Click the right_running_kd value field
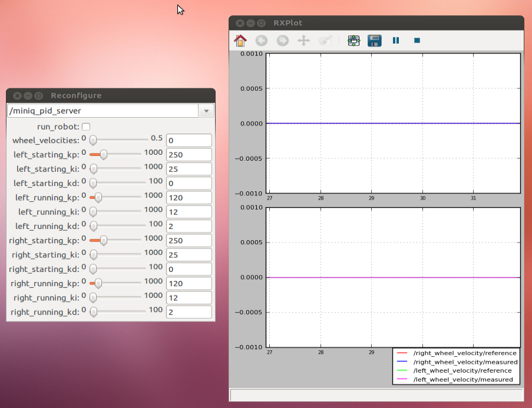Viewport: 532px width, 408px height. point(189,312)
